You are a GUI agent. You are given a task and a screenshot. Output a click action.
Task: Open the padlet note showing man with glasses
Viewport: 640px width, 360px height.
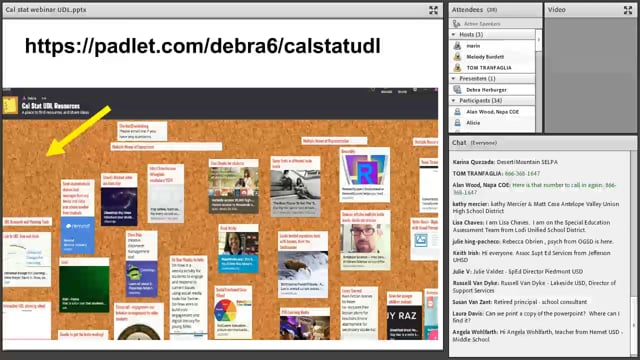click(x=365, y=240)
